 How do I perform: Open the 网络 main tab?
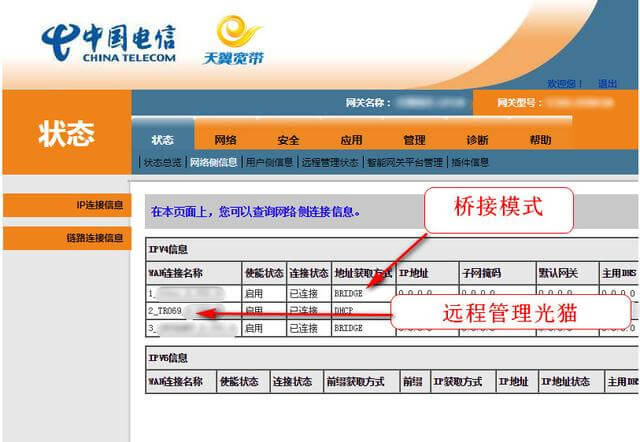[x=225, y=140]
